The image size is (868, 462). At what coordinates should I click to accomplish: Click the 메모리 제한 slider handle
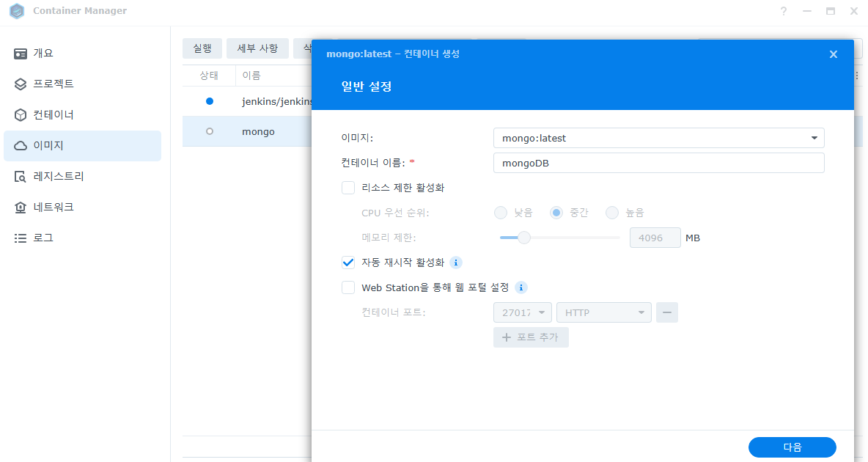tap(523, 238)
